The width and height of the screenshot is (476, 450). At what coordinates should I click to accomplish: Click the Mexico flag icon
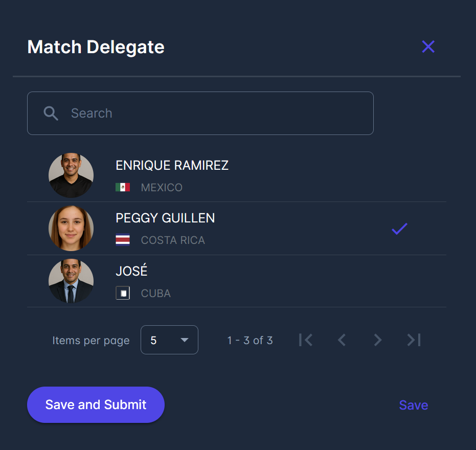click(123, 187)
